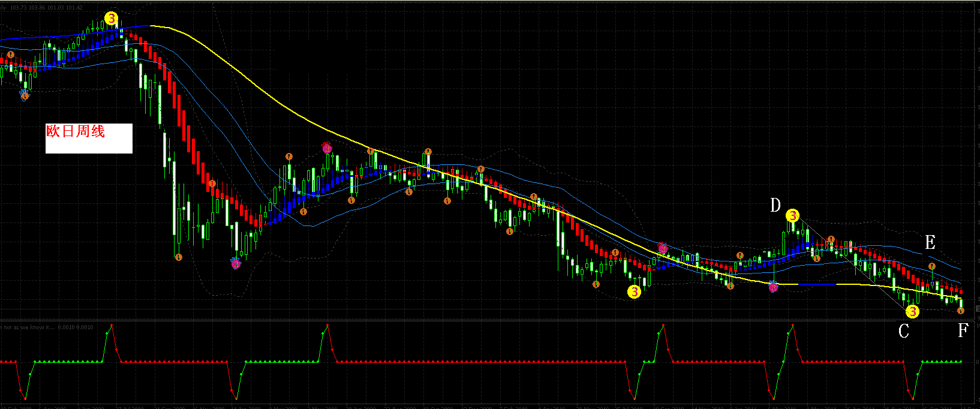This screenshot has height=409, width=980.
Task: Click the orange circle marker just under label E
Action: 932,266
